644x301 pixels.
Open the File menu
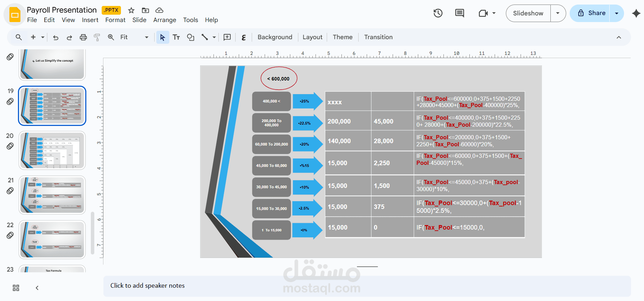(x=32, y=20)
